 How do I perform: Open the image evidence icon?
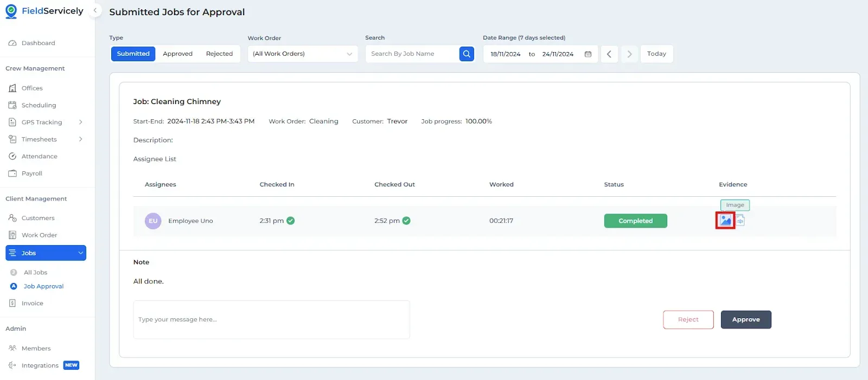pos(725,220)
